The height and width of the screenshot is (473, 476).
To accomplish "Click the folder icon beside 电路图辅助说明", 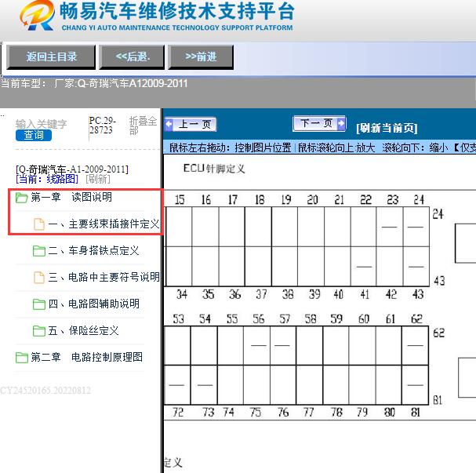I will (x=39, y=304).
